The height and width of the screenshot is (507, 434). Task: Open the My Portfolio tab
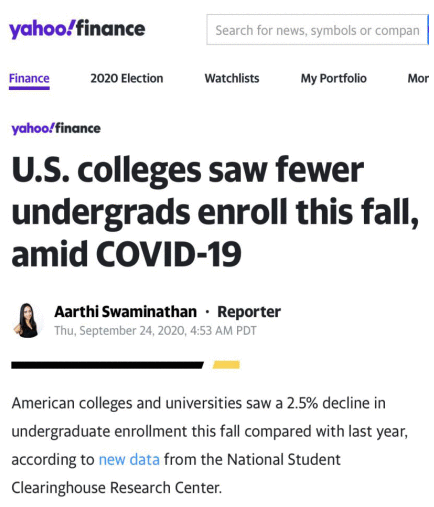click(334, 79)
